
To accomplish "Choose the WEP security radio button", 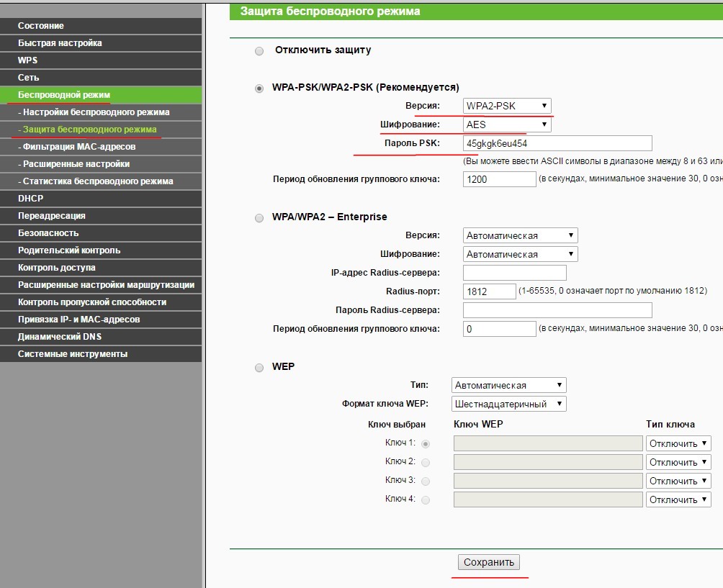I will (x=259, y=367).
